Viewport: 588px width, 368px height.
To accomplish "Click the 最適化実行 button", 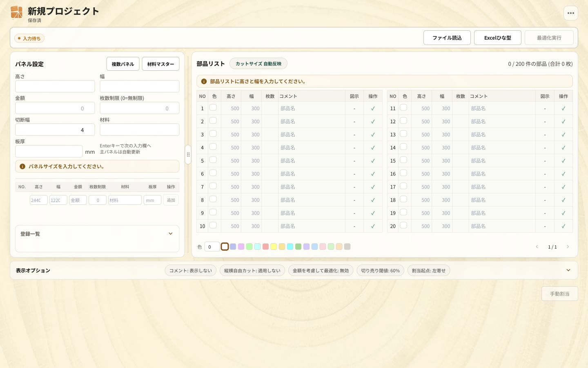I will 549,38.
